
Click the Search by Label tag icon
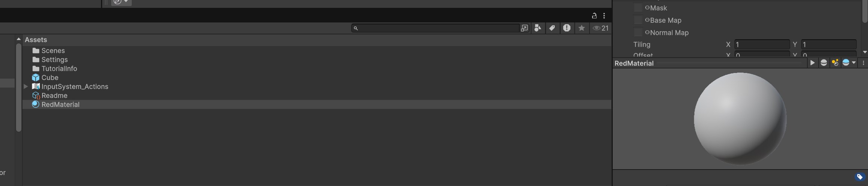[x=552, y=28]
